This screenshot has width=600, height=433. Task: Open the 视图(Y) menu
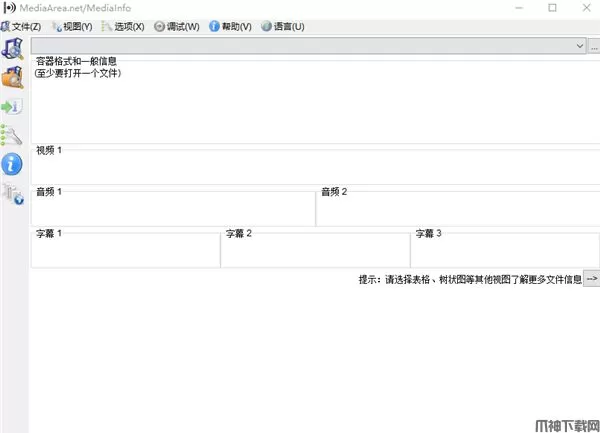[x=72, y=26]
